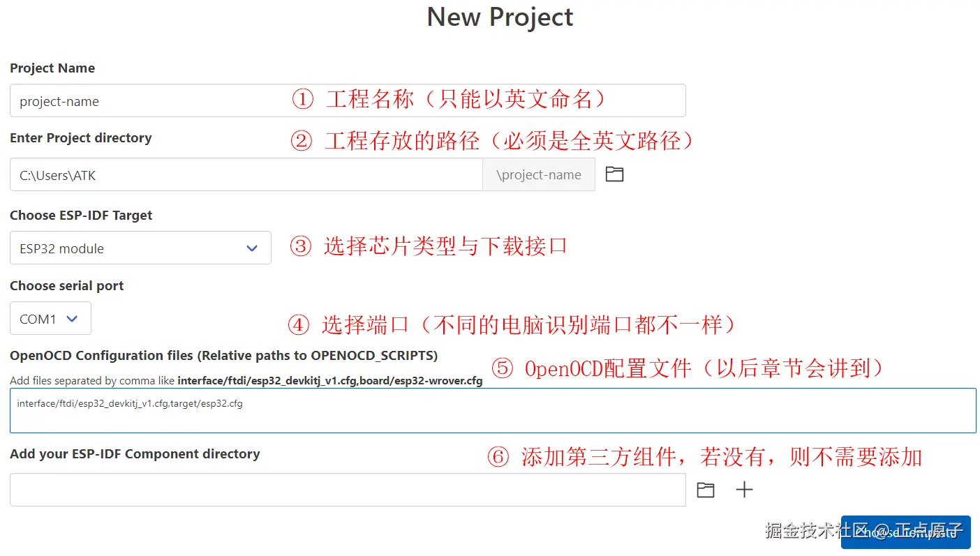Click the 'Add files separated by comma' hint
This screenshot has height=556, width=980.
click(246, 381)
